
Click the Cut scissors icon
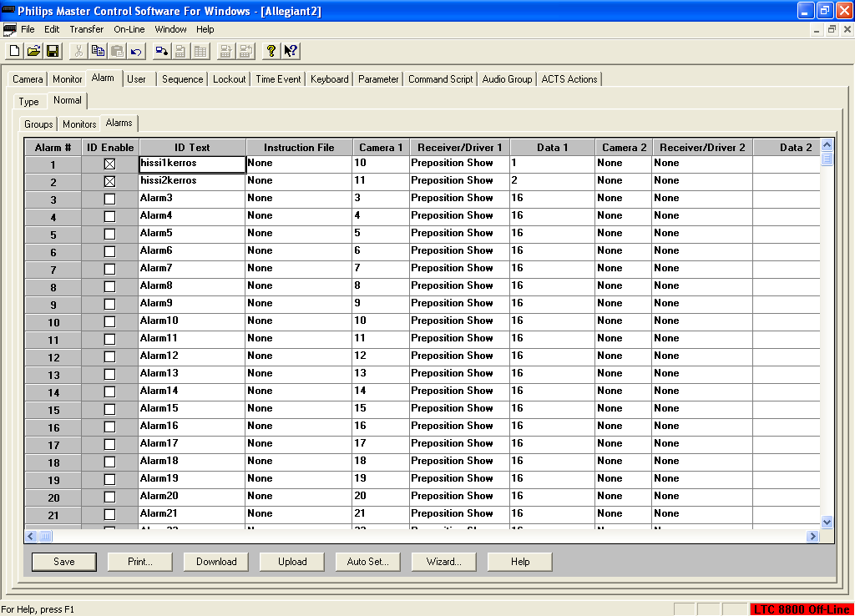[x=79, y=51]
